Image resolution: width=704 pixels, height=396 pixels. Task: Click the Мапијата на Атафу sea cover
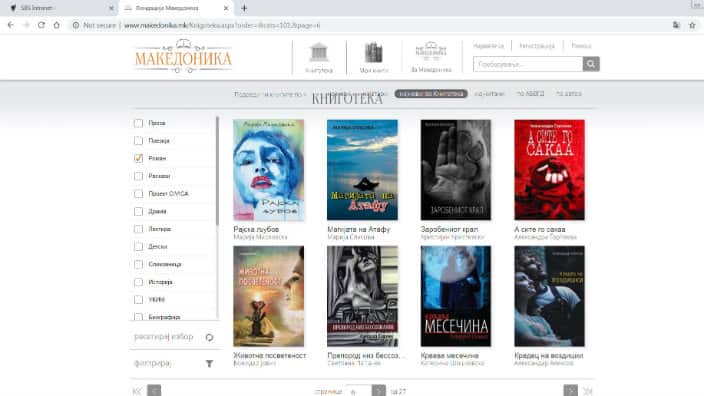pyautogui.click(x=362, y=170)
